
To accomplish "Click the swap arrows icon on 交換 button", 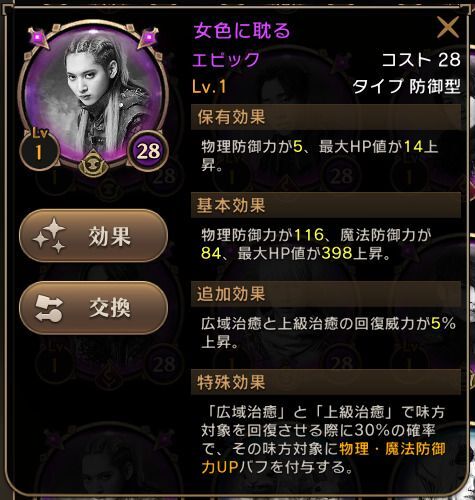I will tap(49, 308).
